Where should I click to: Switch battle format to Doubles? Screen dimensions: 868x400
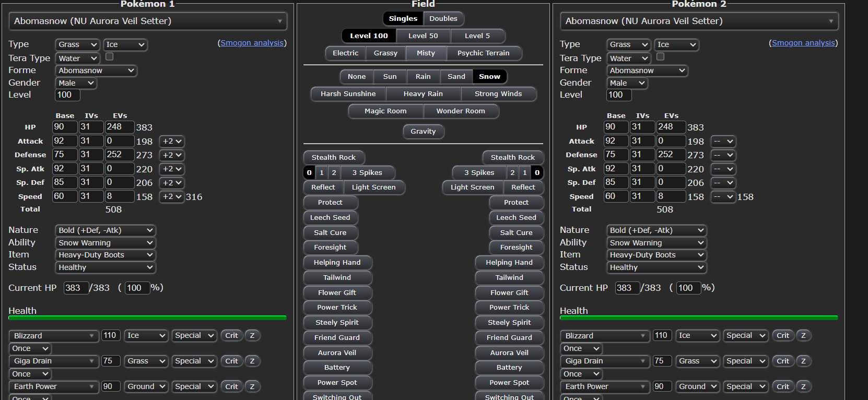(x=443, y=19)
